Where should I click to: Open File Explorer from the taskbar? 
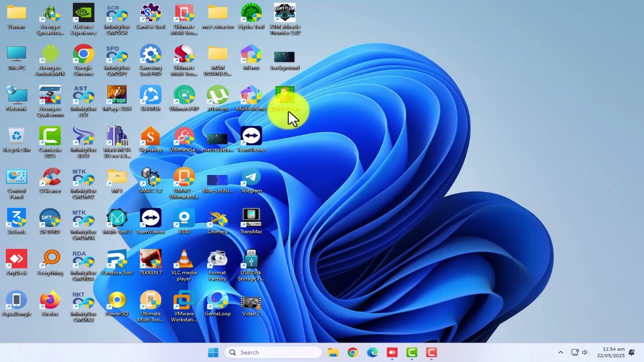[x=333, y=352]
